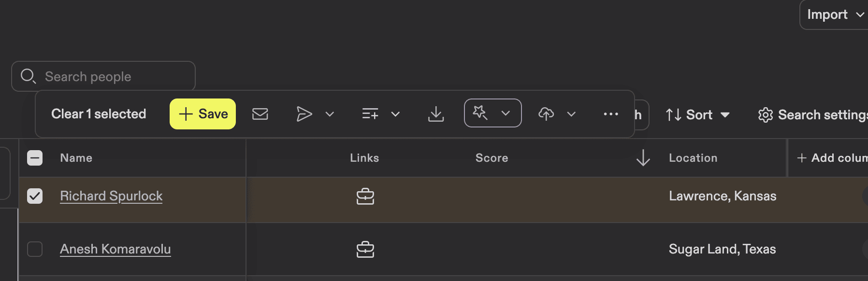
Task: Open the Richard Spurlock profile link
Action: [x=111, y=196]
